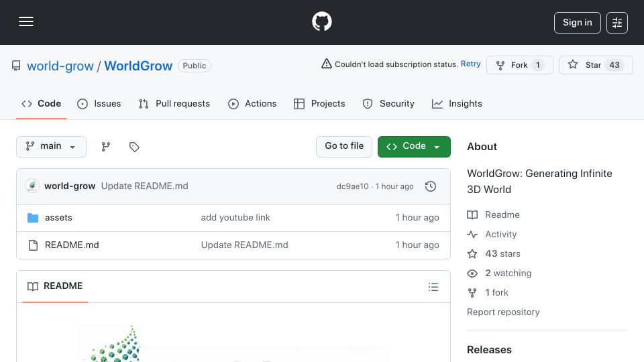Click the README.md file icon

click(33, 245)
